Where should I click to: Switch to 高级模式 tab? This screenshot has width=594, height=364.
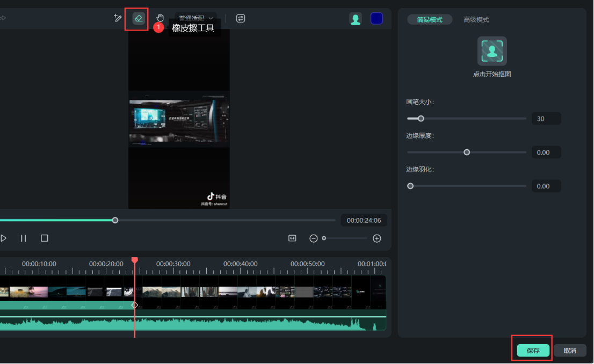476,20
